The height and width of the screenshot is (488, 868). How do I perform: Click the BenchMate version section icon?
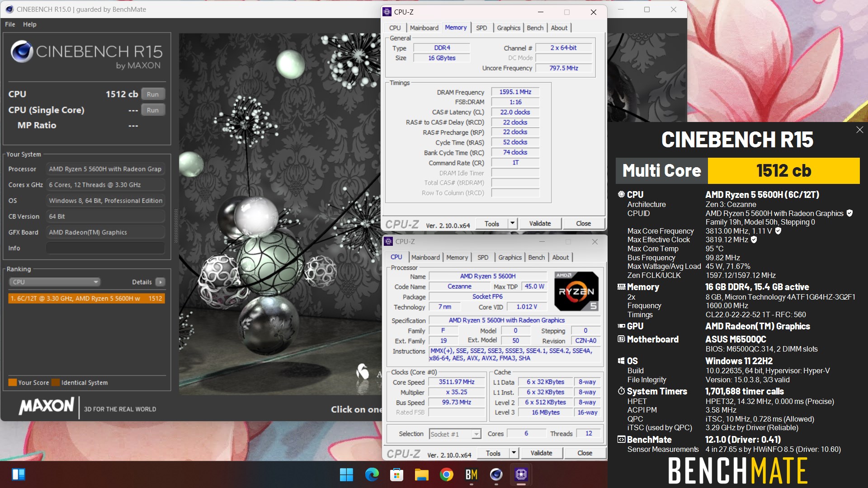click(621, 439)
